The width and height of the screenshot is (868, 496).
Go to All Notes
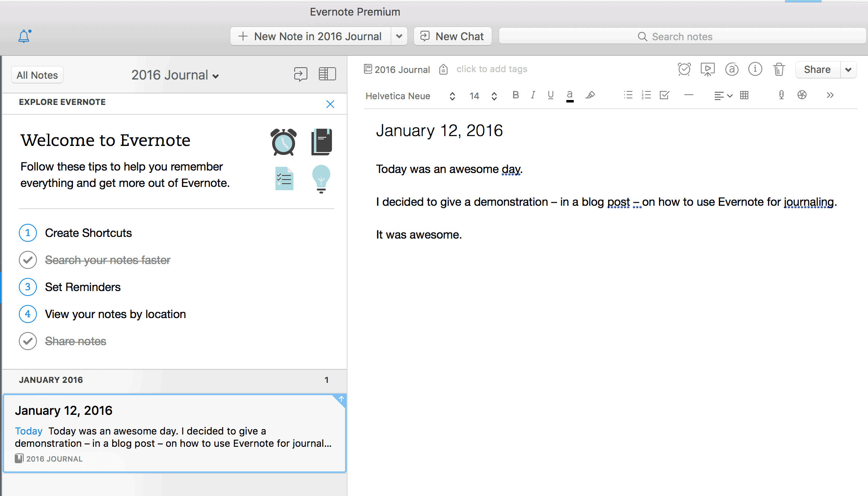point(37,75)
